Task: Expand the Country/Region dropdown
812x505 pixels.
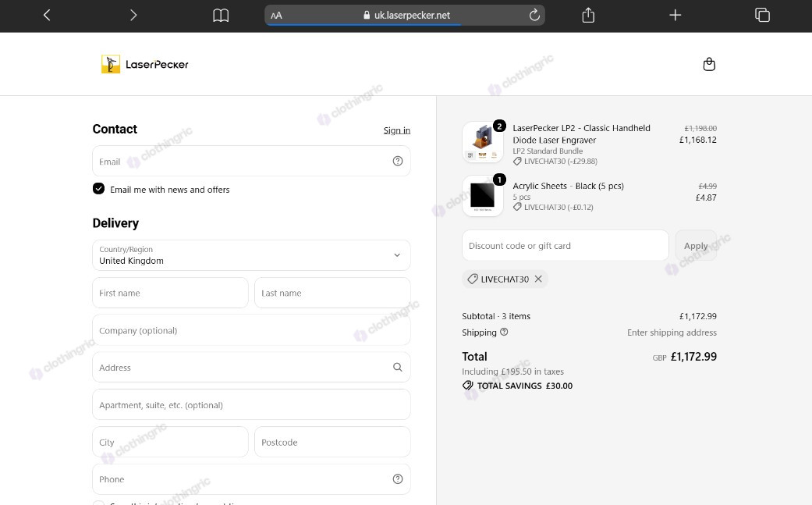Action: click(251, 254)
